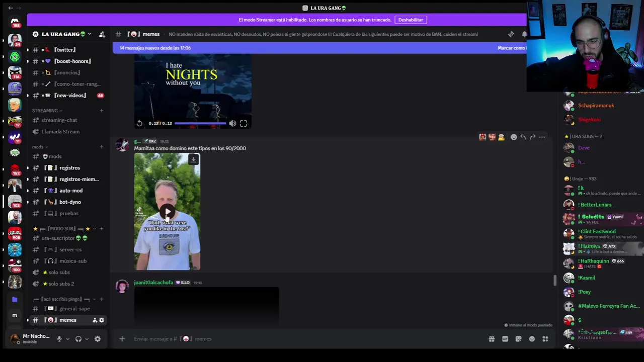Add channel to acá escribís pingo category

pos(102,299)
